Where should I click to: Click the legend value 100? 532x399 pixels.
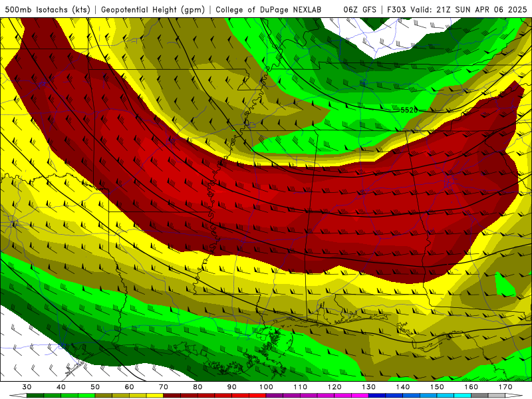(266, 387)
